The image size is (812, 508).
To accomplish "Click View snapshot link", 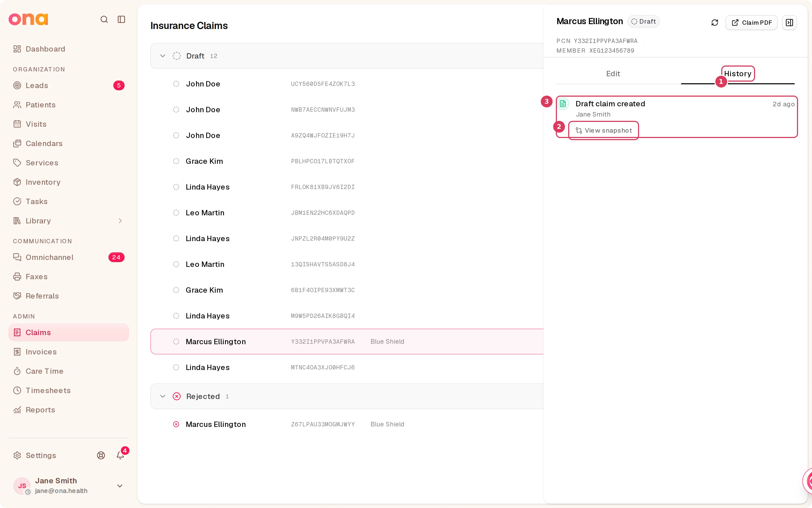I will [604, 130].
